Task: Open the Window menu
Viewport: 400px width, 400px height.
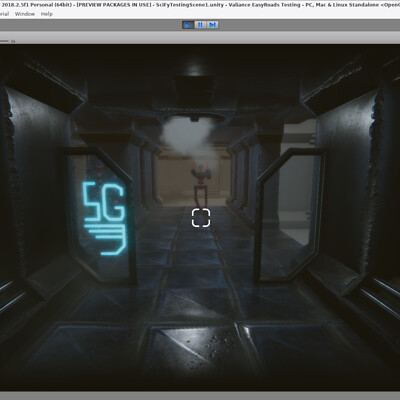Action: point(25,14)
